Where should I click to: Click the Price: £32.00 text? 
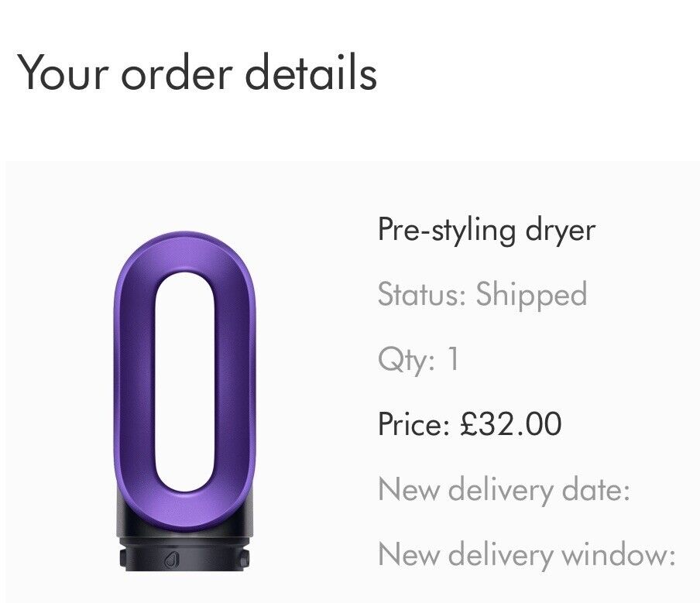point(470,423)
